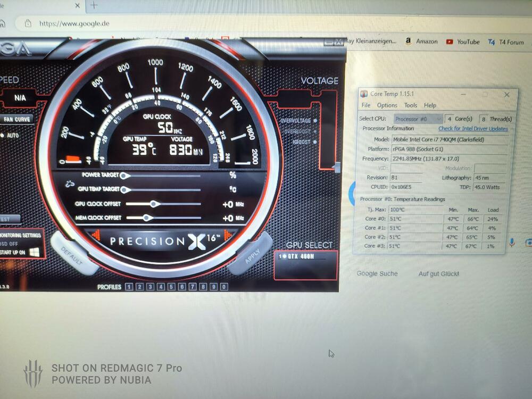This screenshot has height=399, width=532.
Task: Select GTX 460M in GPU Select list
Action: click(x=305, y=256)
